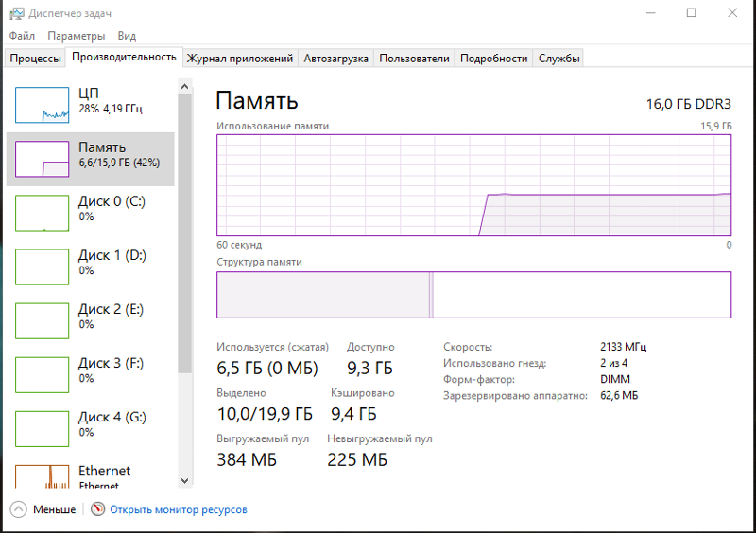Click the memory usage history graph
The height and width of the screenshot is (533, 756).
(x=474, y=185)
